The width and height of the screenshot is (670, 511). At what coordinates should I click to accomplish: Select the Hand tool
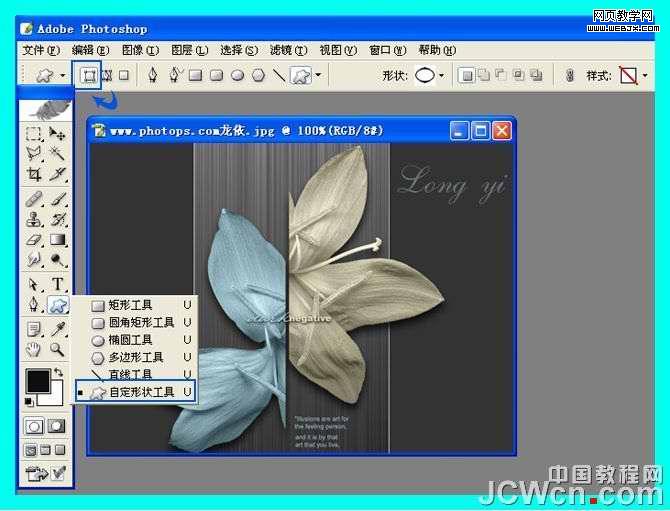[x=33, y=349]
